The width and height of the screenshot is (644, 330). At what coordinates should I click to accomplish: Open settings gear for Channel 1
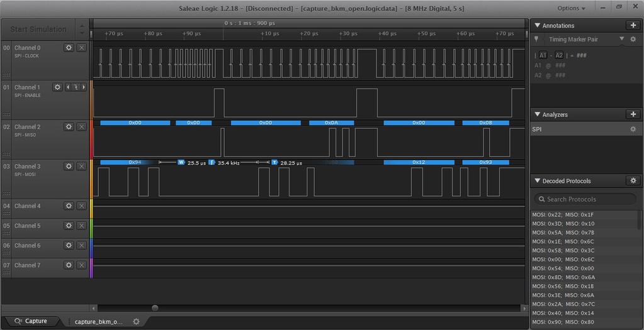click(x=57, y=87)
